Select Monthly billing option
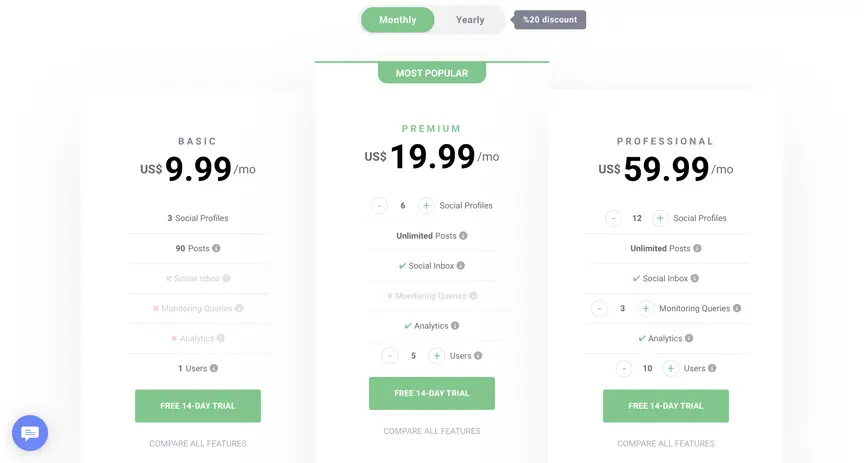 pos(398,20)
